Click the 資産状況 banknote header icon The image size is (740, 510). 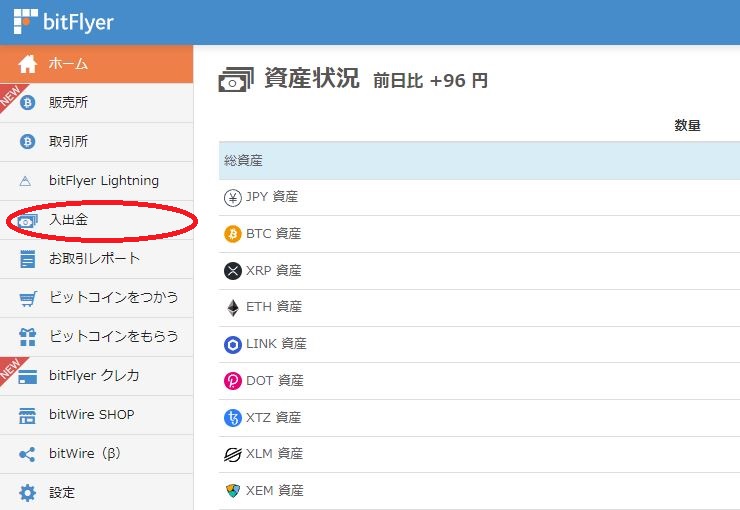click(x=236, y=79)
